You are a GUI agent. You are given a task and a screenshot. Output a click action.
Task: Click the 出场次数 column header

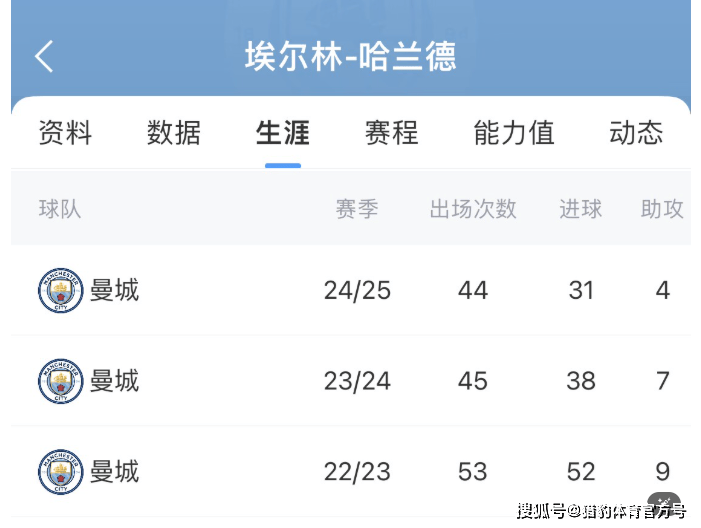473,209
